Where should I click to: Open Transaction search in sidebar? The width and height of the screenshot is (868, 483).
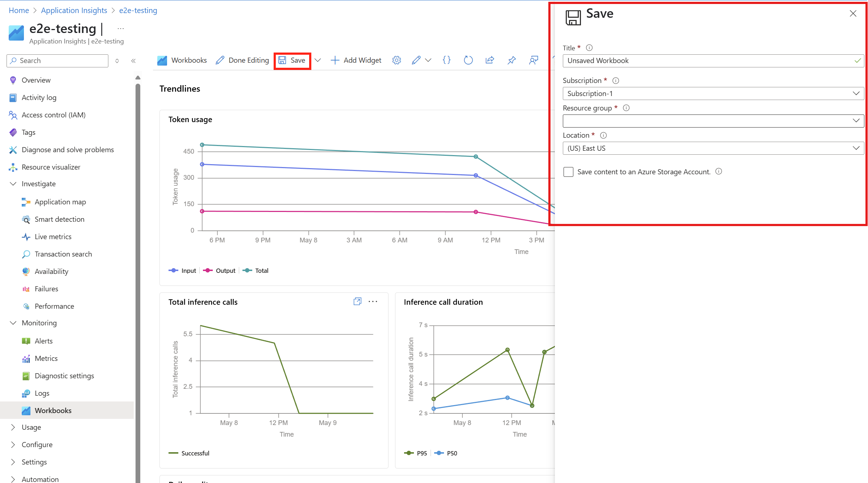(x=63, y=254)
